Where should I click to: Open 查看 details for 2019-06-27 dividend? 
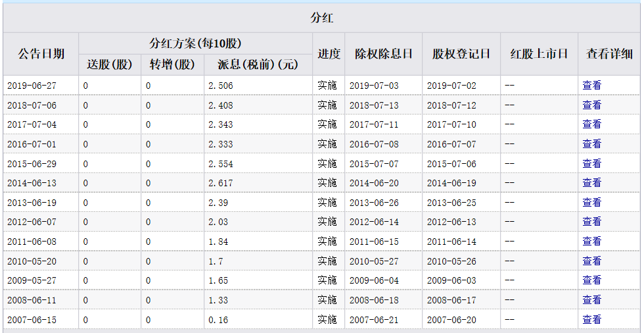click(591, 85)
